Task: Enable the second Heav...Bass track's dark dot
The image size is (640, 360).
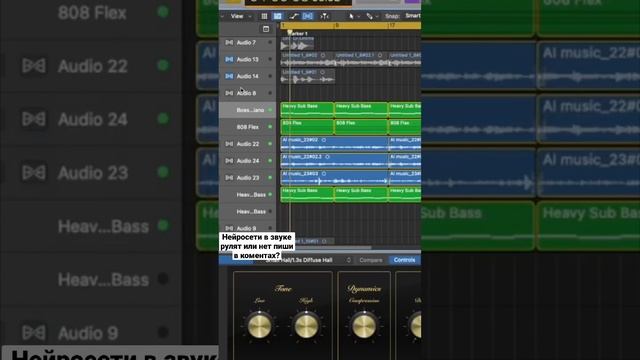Action: tap(270, 211)
